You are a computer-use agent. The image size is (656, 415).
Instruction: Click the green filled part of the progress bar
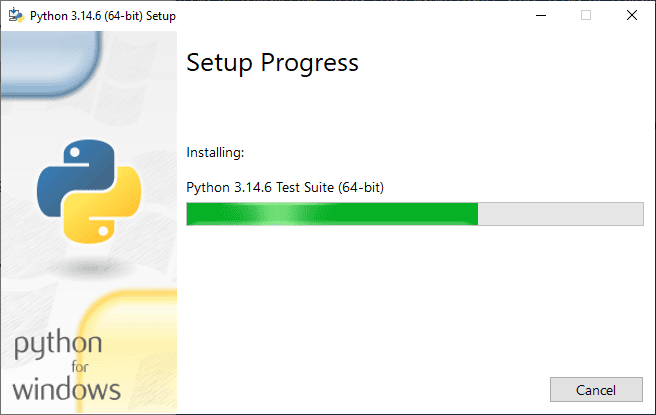(332, 214)
